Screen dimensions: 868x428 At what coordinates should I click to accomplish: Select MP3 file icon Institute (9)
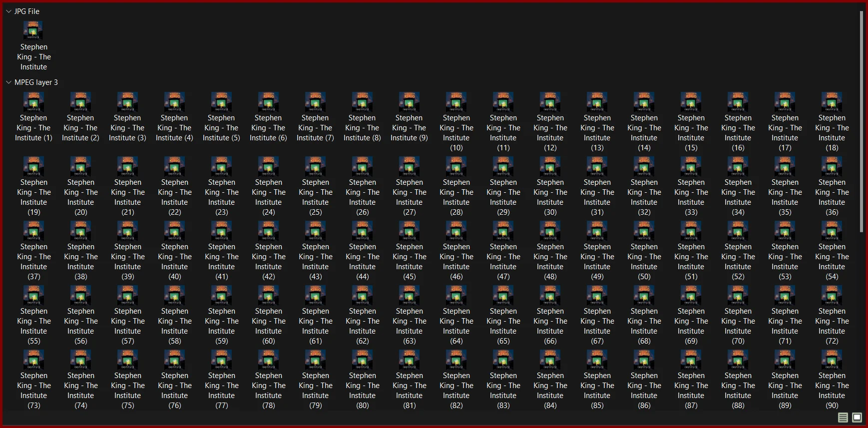(409, 101)
